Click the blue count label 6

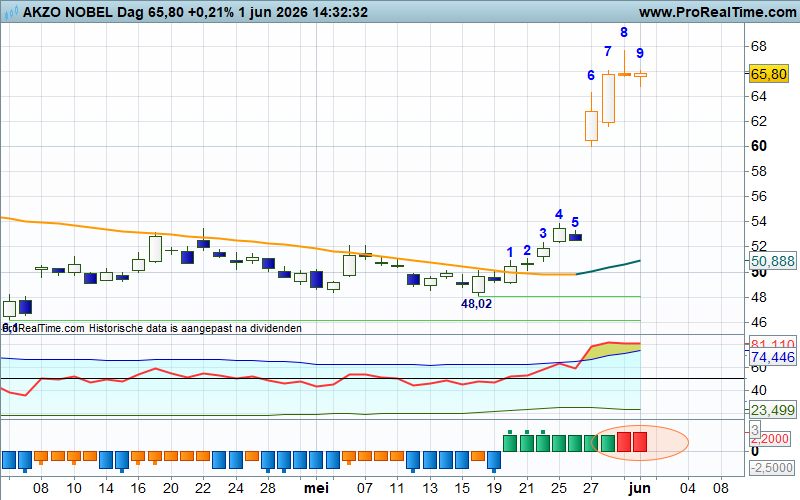point(591,76)
